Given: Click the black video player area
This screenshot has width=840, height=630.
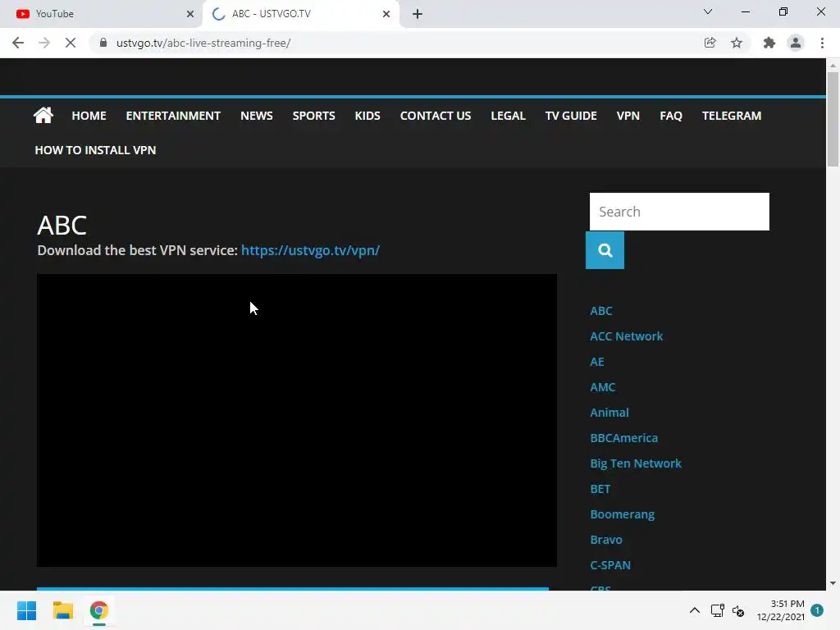Looking at the screenshot, I should [297, 421].
